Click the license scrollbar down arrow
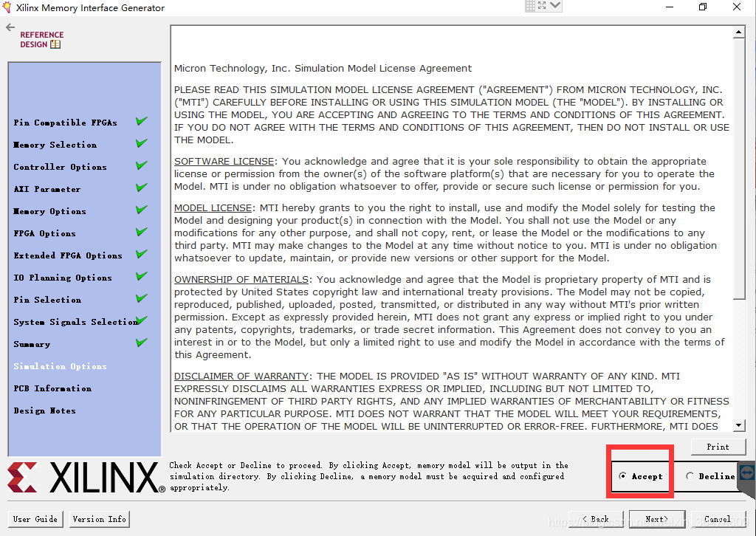This screenshot has height=536, width=756. click(738, 425)
